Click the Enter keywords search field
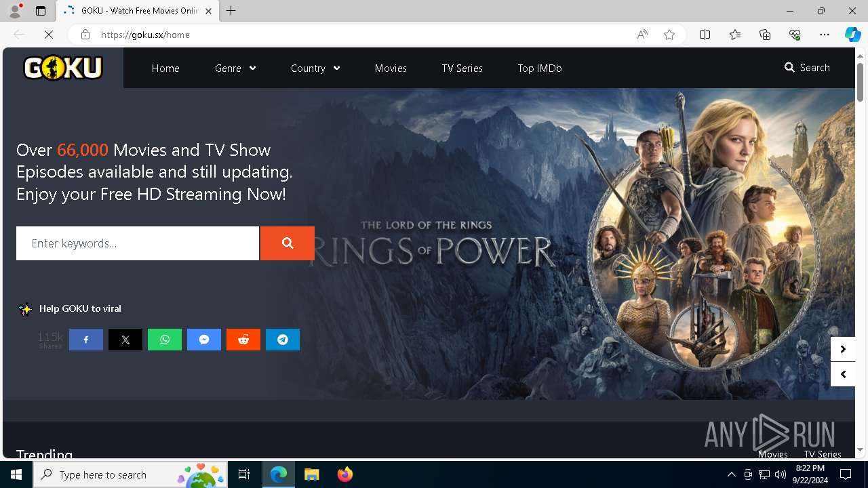This screenshot has height=488, width=868. click(138, 243)
